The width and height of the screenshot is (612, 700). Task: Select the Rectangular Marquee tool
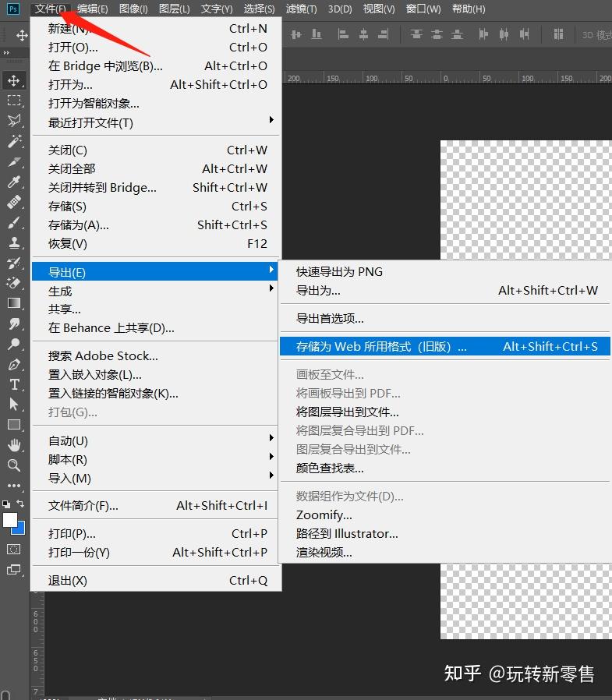[x=14, y=101]
